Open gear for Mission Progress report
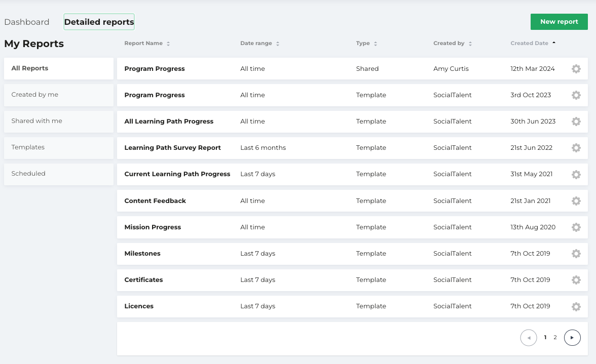The width and height of the screenshot is (596, 364). coord(576,227)
